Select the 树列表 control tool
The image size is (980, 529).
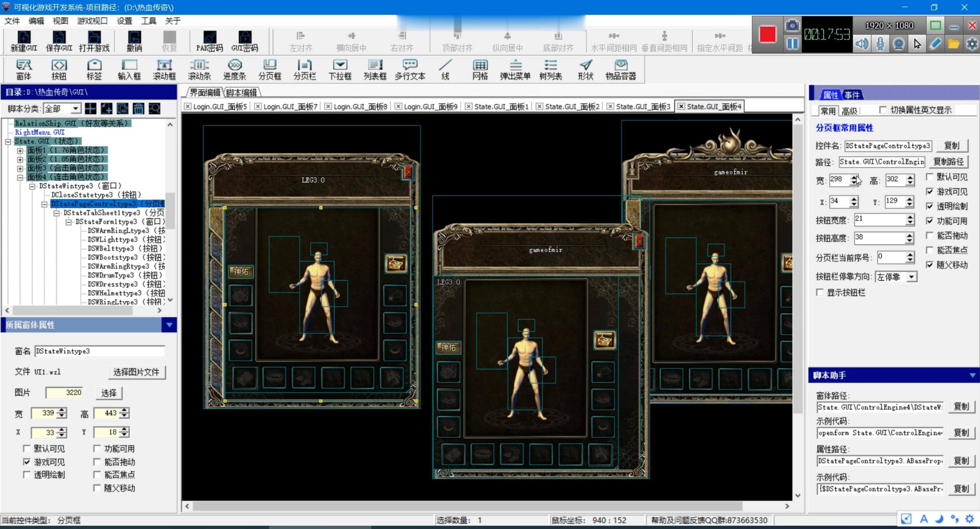point(551,69)
